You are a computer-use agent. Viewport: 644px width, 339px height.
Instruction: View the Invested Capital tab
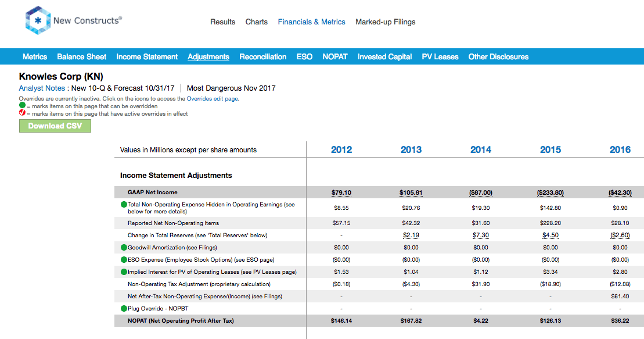click(384, 57)
